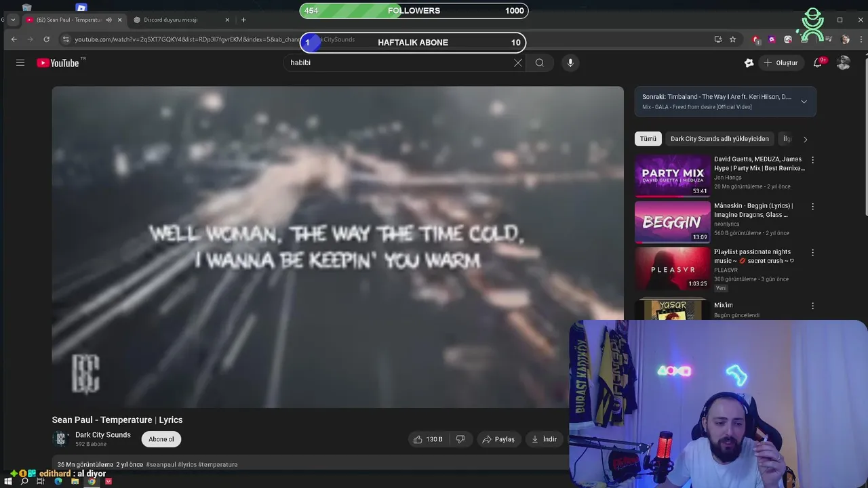Open Windows taskbar search
The width and height of the screenshot is (868, 488).
pos(24,481)
